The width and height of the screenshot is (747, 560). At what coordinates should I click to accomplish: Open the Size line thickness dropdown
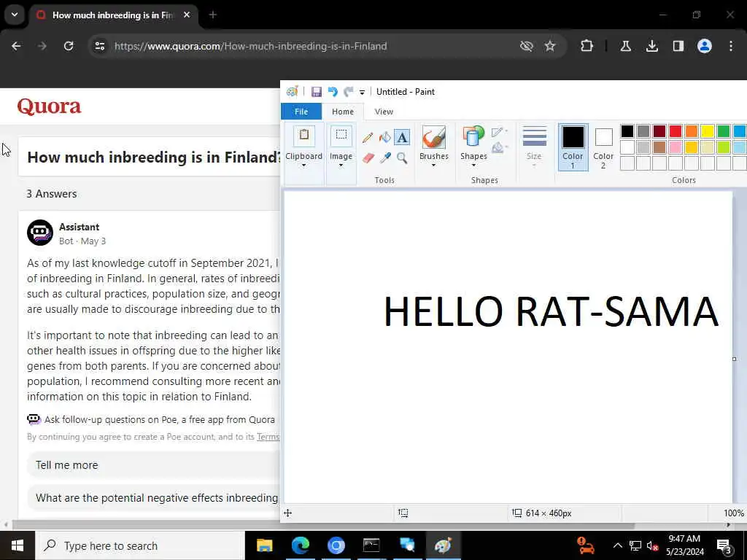(534, 147)
